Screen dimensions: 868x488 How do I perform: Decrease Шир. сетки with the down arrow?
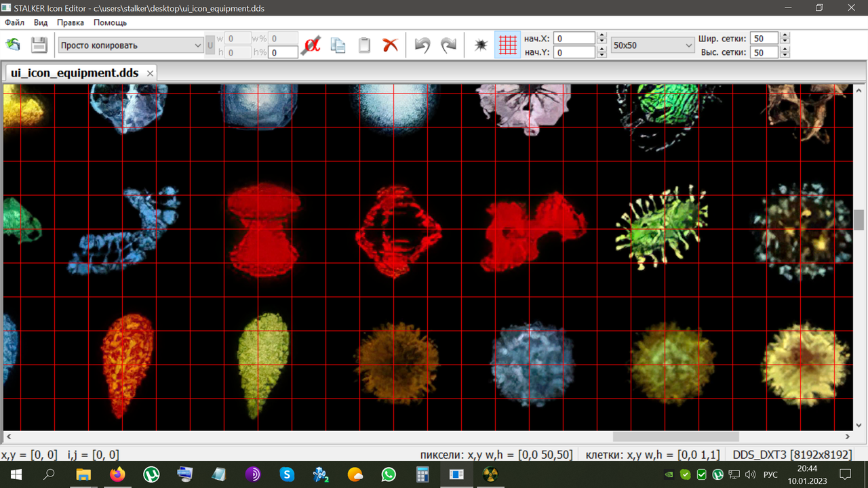(x=785, y=41)
